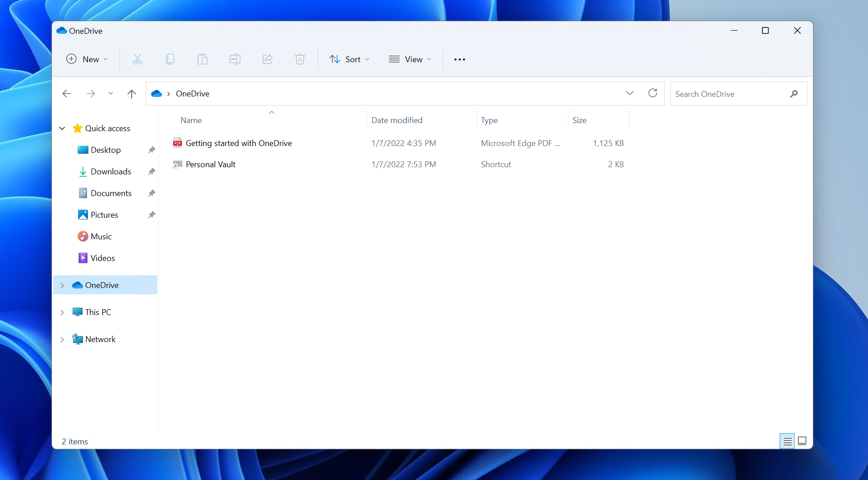The image size is (868, 480).
Task: Open the Getting started with OneDrive PDF
Action: [x=239, y=143]
